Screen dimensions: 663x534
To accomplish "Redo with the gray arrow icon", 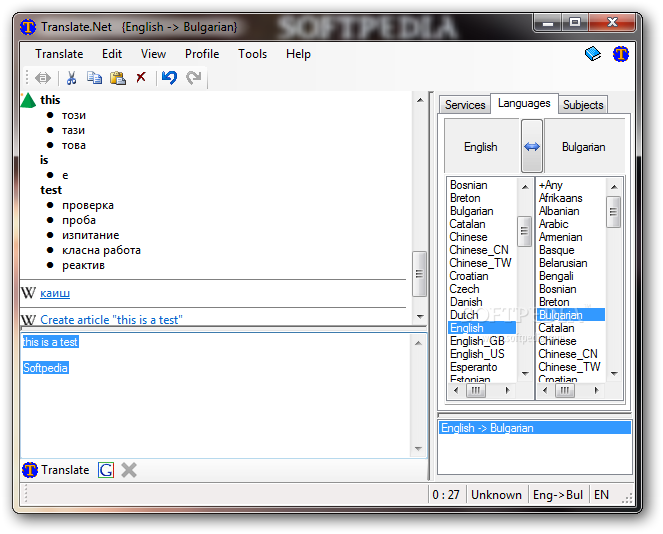I will [x=194, y=77].
